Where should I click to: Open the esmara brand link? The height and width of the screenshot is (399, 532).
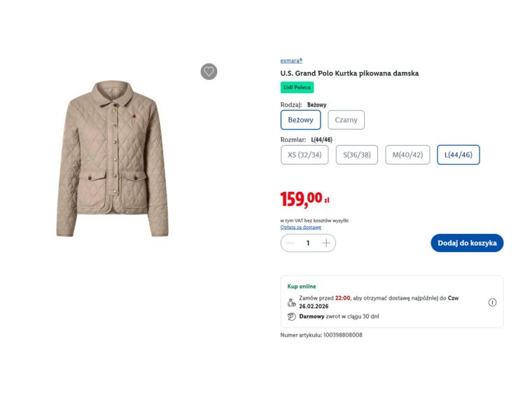291,61
